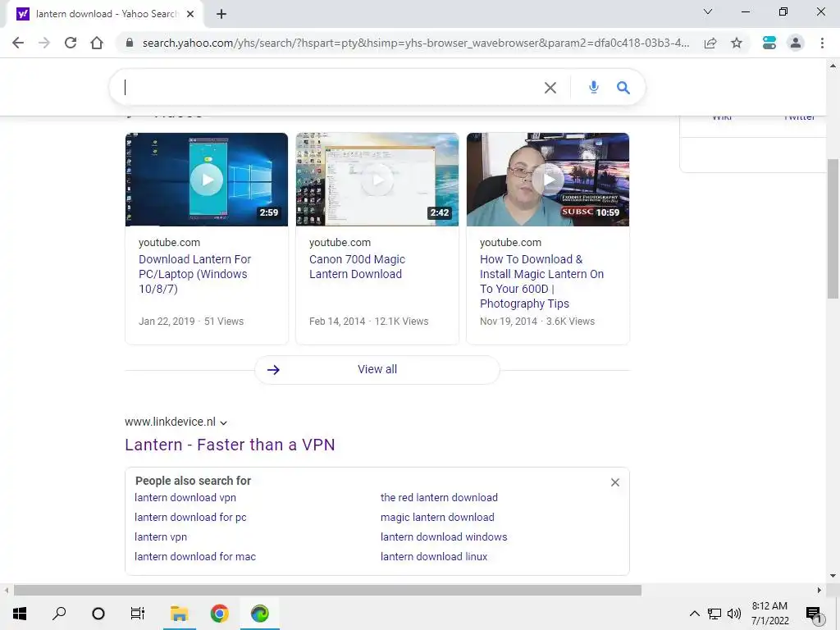The height and width of the screenshot is (630, 840).
Task: Open the Wave browser extension icon
Action: [769, 43]
